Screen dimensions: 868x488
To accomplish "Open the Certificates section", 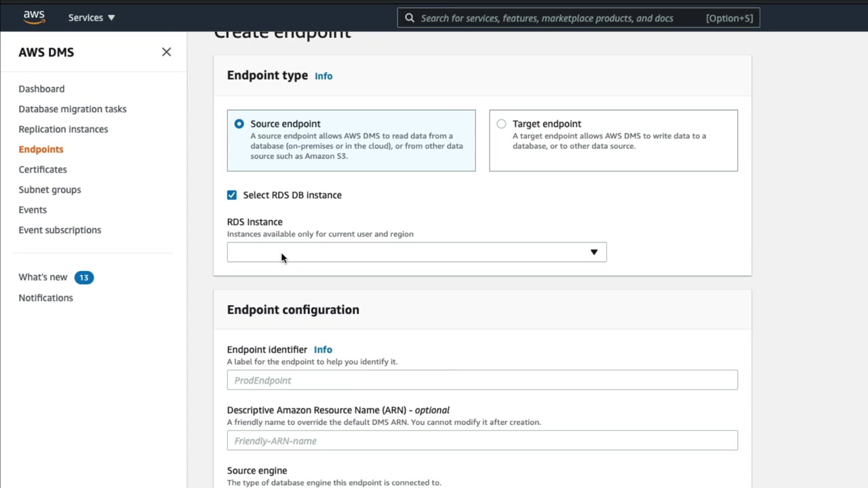I will (43, 169).
